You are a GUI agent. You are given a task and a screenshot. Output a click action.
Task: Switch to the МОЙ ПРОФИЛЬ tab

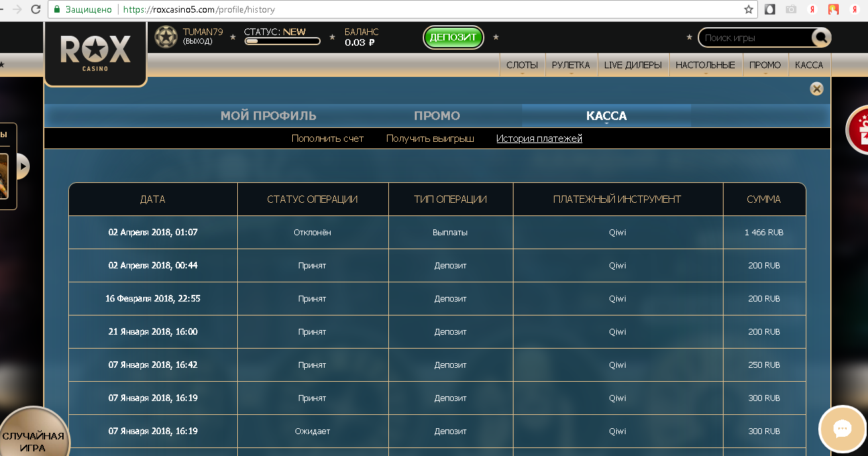pos(268,115)
